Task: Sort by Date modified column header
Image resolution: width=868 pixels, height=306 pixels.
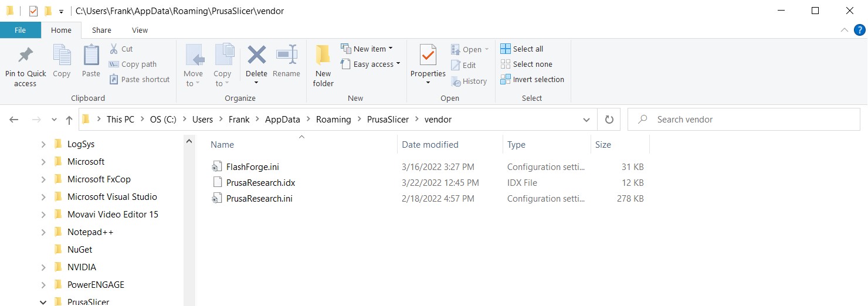Action: tap(450, 144)
